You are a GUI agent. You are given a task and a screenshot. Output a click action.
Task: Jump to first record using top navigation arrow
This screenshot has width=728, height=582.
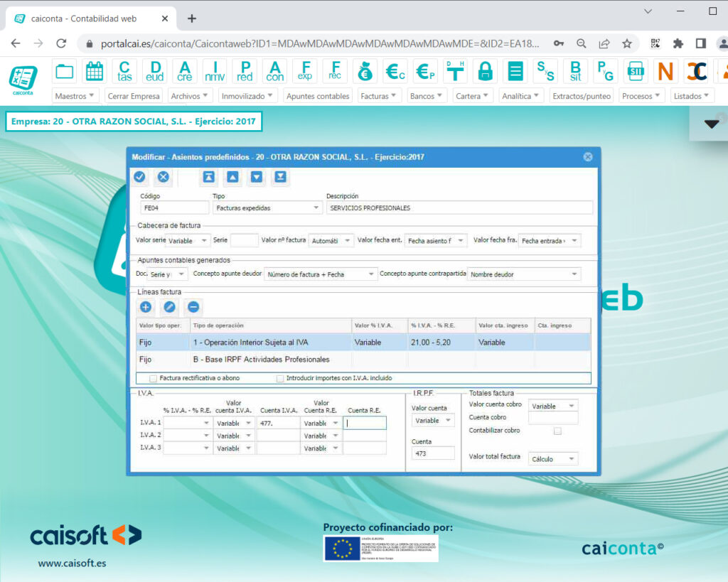tap(208, 177)
